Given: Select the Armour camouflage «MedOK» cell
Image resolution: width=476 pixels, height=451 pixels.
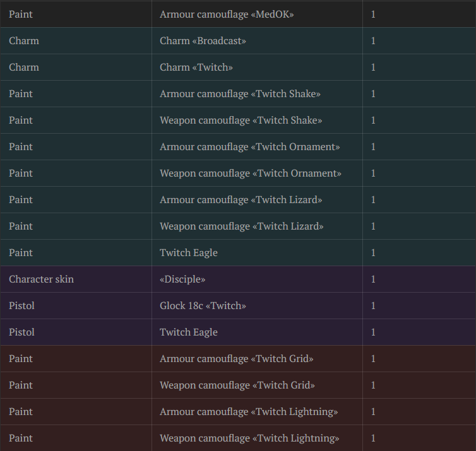Looking at the screenshot, I should click(x=257, y=15).
